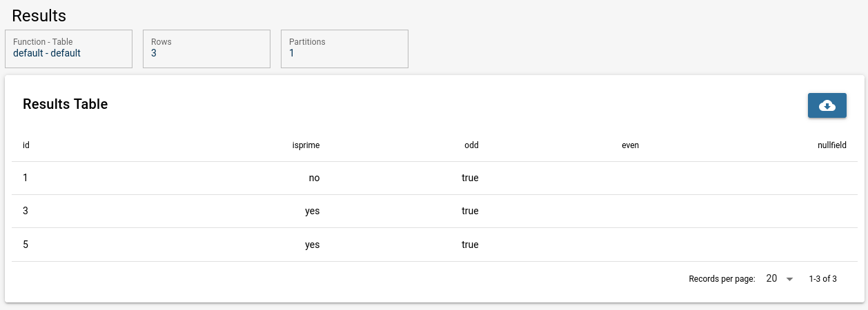
Task: Select the table row with id 5
Action: [x=434, y=245]
